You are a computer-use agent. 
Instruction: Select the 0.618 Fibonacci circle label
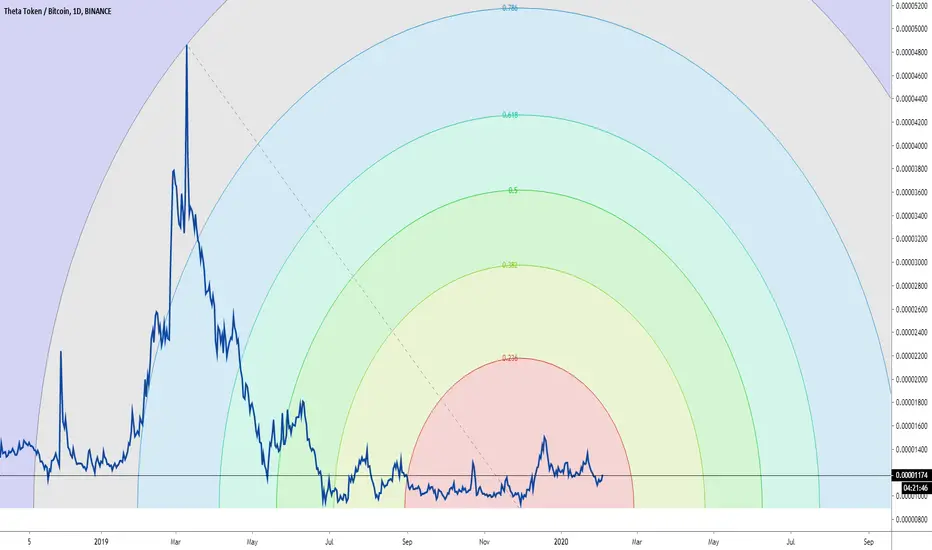point(510,115)
